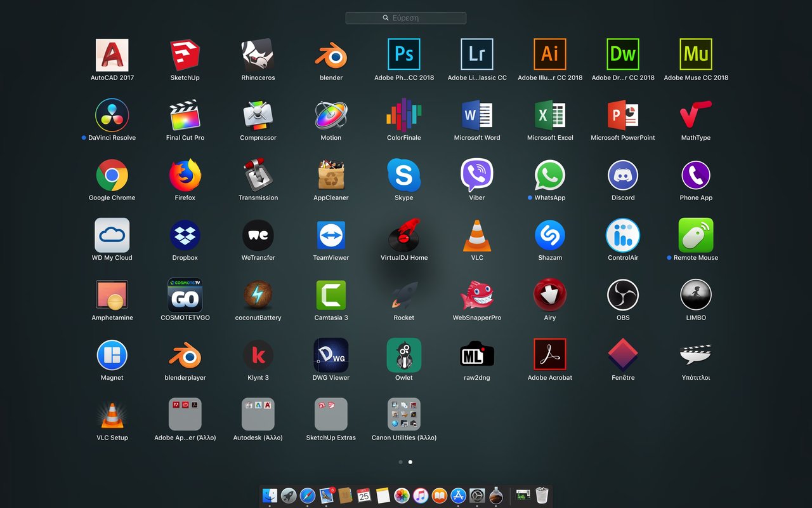Open Final Cut Pro
The height and width of the screenshot is (508, 812).
point(185,116)
